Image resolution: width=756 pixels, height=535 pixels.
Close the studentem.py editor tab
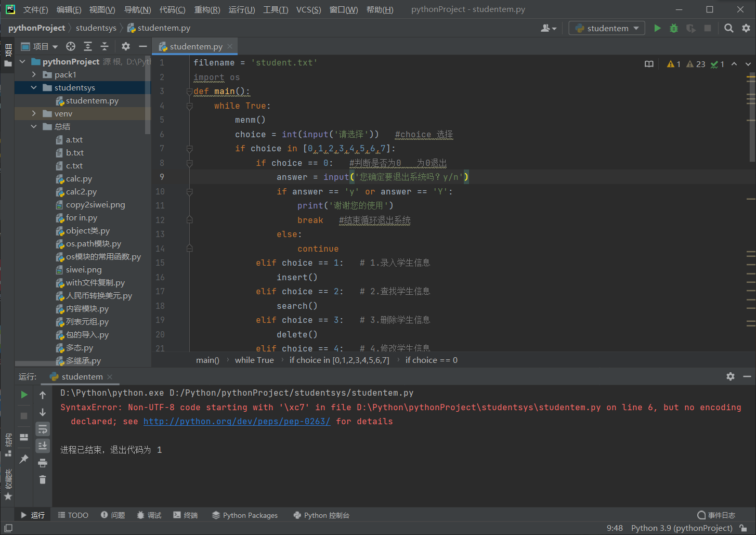[x=230, y=46]
